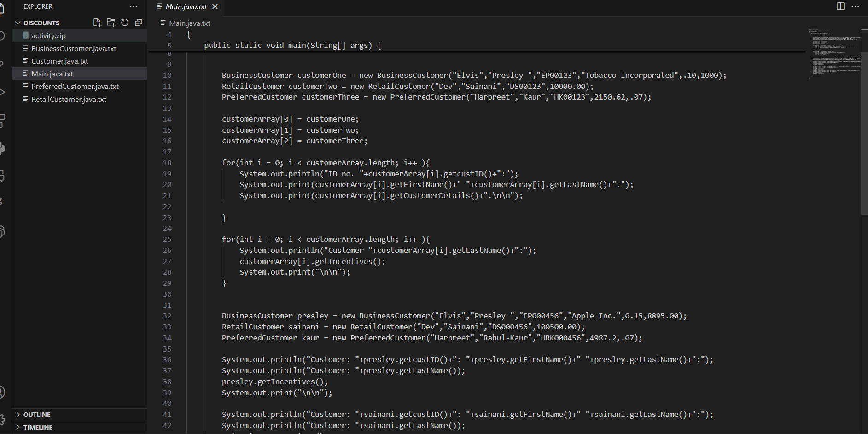Click println with sainani.getcustID() on line 41
This screenshot has width=868, height=434.
coord(468,414)
